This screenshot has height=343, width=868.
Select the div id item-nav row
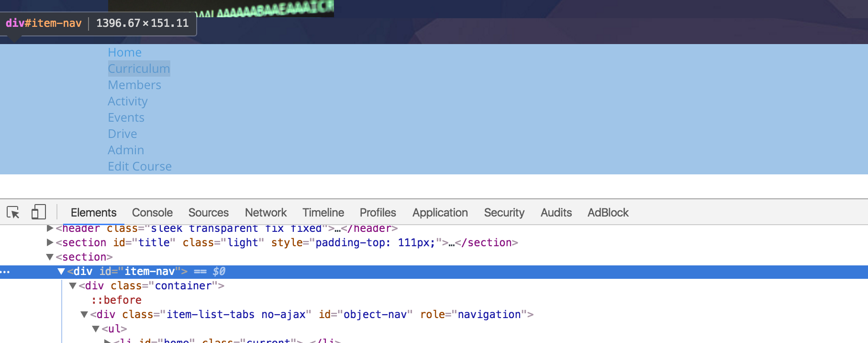[x=434, y=272]
